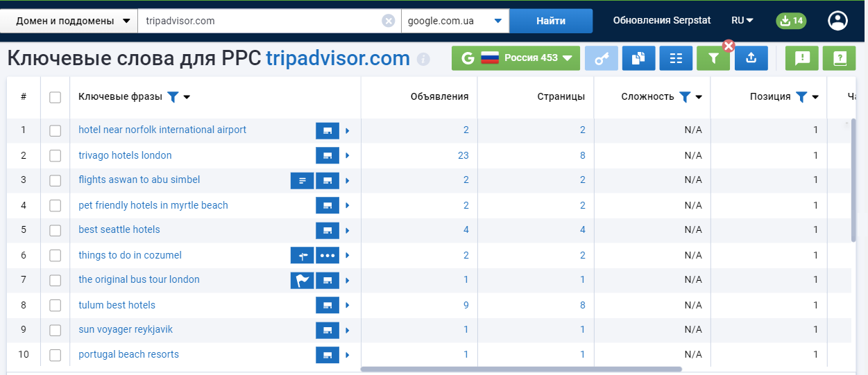Click the hotel icon for best seattle hotels
Screen dimensions: 868x375
pos(327,230)
